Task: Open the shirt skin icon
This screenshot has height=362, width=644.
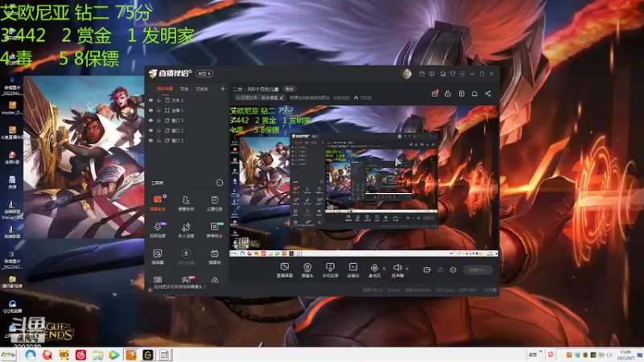Action: coord(452,74)
